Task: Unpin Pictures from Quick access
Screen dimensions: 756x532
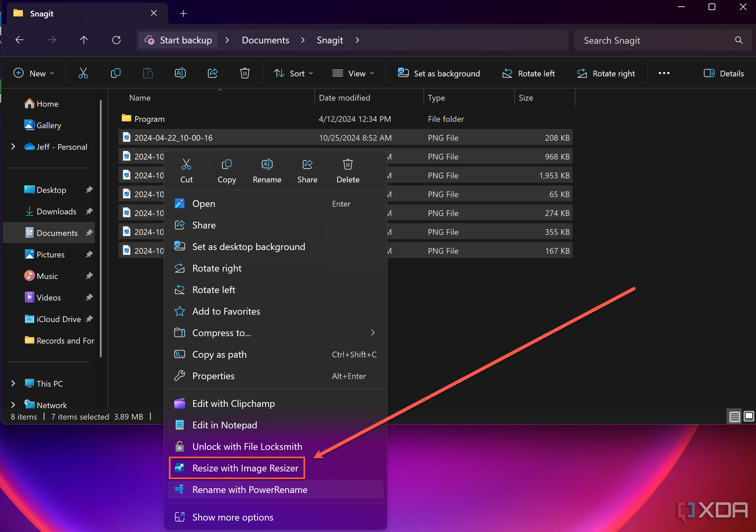Action: (x=89, y=254)
